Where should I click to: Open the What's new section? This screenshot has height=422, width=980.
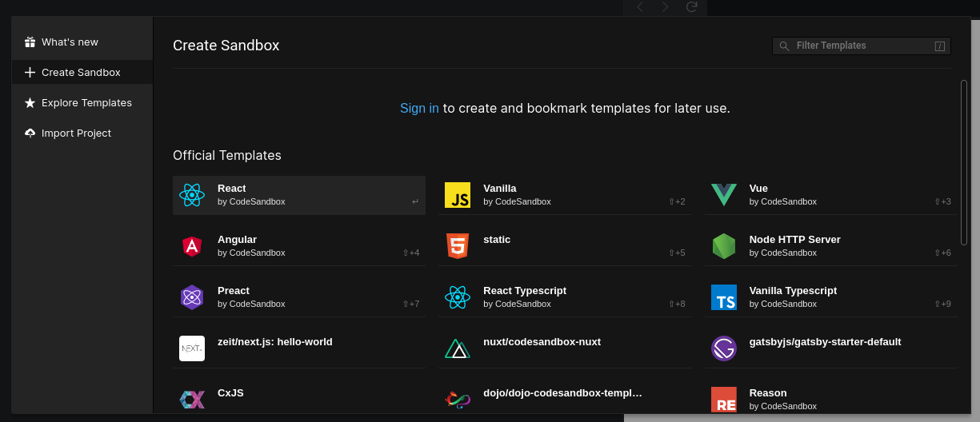[82, 42]
